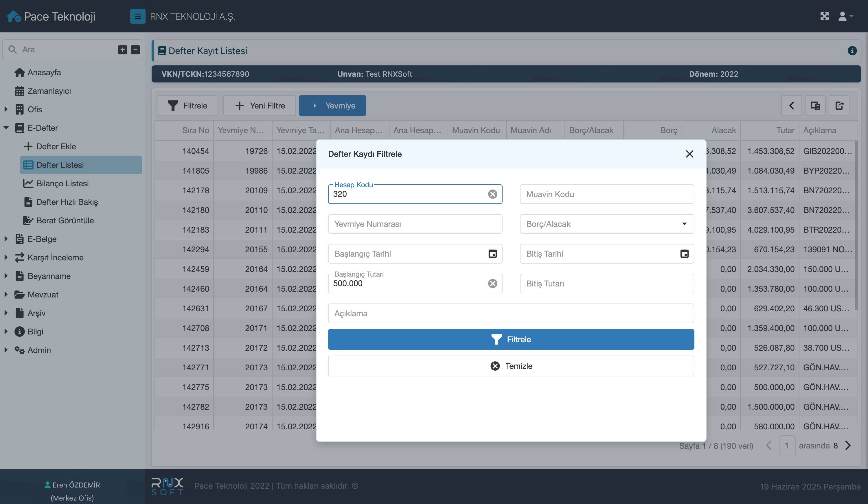Open Bilanço Listesi in sidebar
The width and height of the screenshot is (868, 504).
pyautogui.click(x=62, y=183)
